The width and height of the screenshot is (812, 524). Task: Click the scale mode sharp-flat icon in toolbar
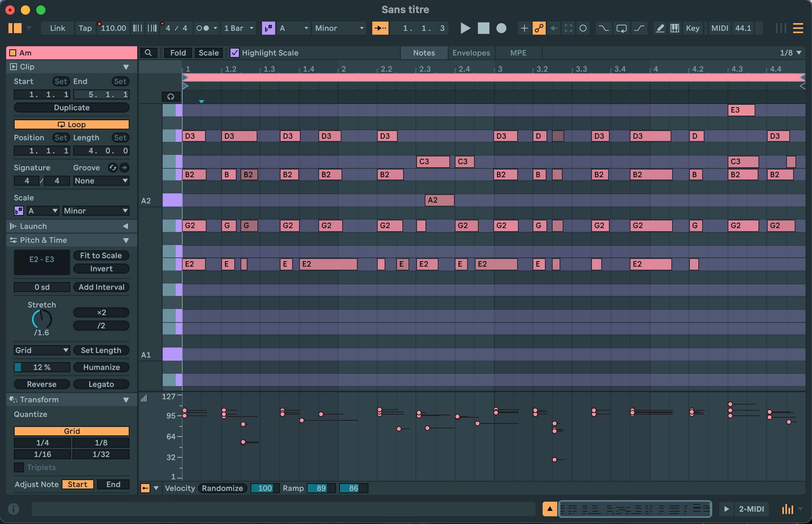(268, 28)
